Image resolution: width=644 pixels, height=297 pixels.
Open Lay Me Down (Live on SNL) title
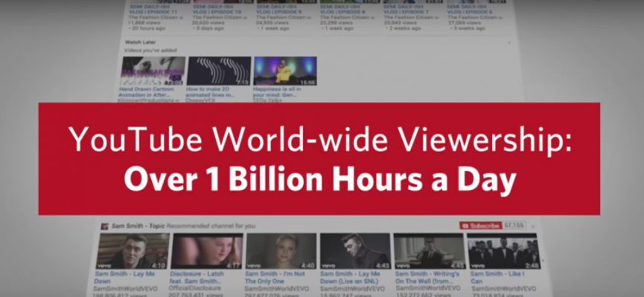[351, 278]
